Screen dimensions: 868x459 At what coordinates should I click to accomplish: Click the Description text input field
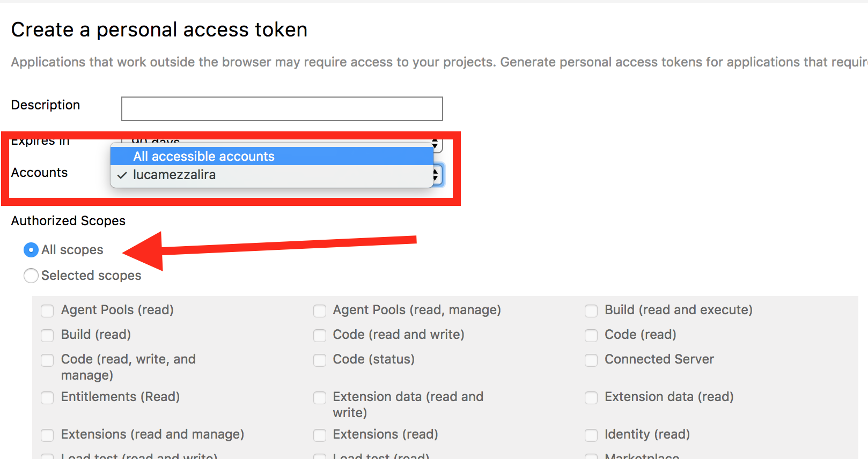coord(282,109)
